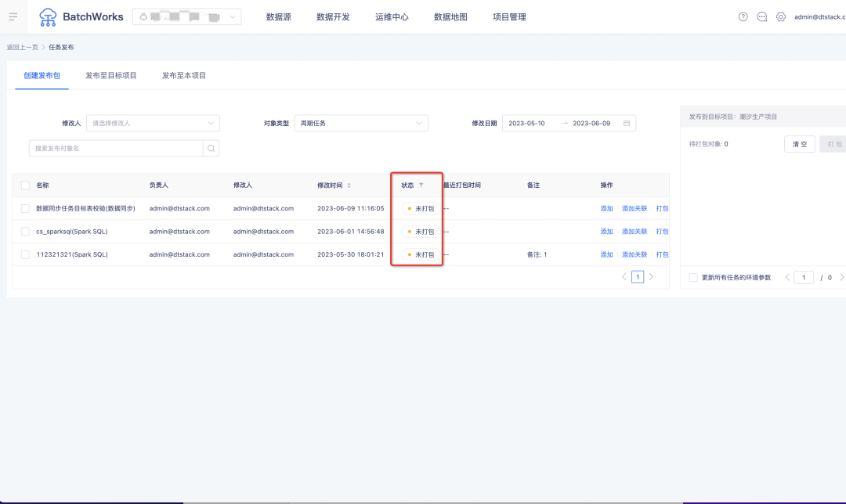Sort by 修改时间 column arrows
The height and width of the screenshot is (504, 846).
(x=349, y=185)
